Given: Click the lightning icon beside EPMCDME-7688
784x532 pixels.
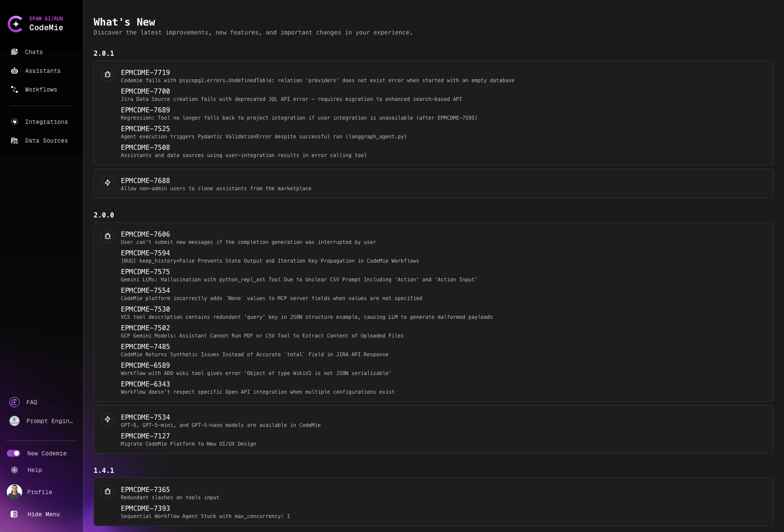Looking at the screenshot, I should (x=107, y=183).
